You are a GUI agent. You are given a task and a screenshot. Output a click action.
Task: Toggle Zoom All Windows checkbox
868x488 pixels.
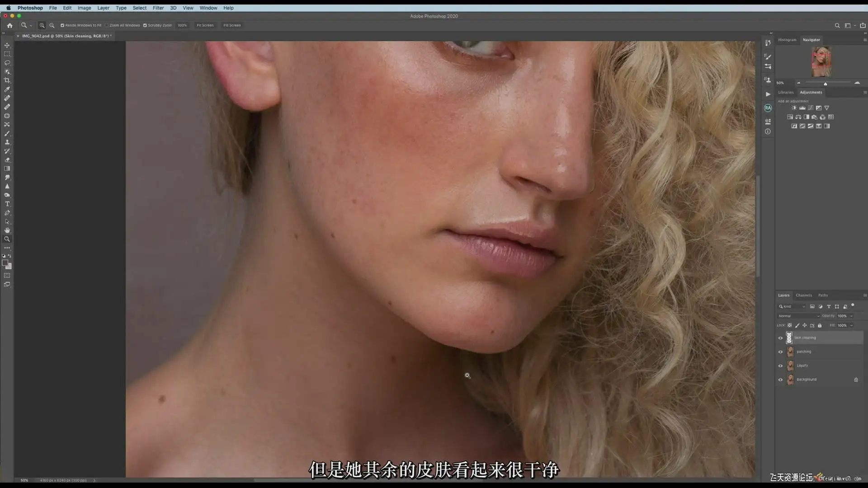107,25
